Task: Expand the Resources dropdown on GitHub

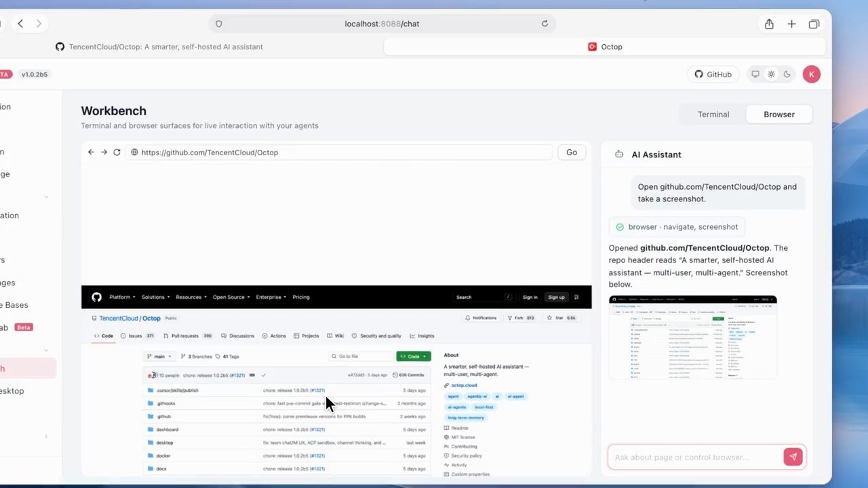Action: (191, 297)
